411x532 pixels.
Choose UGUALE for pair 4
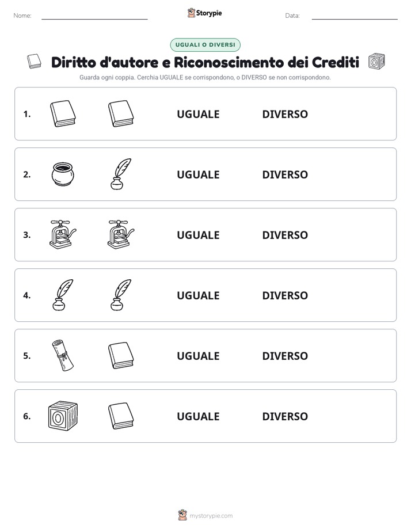(198, 295)
